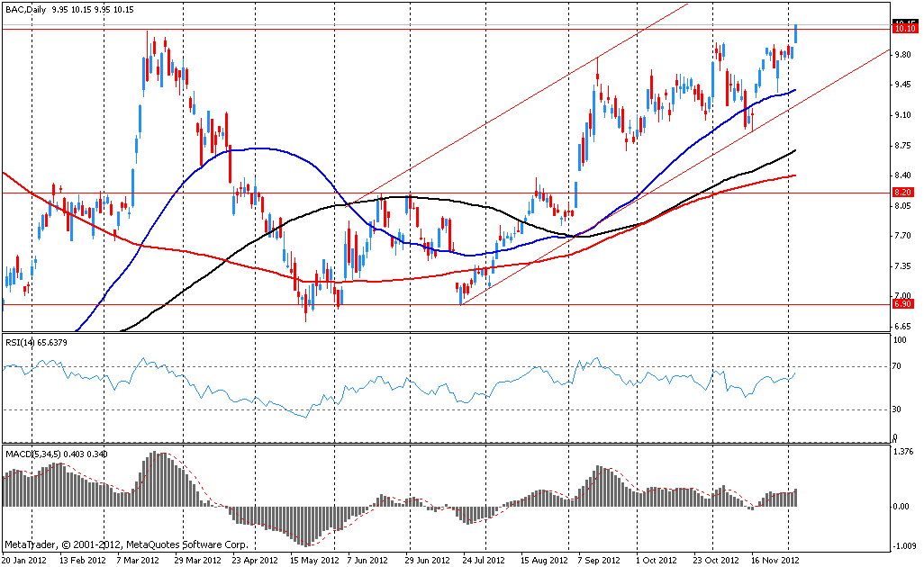
Task: Click the 30 level on RSI scale
Action: point(897,409)
